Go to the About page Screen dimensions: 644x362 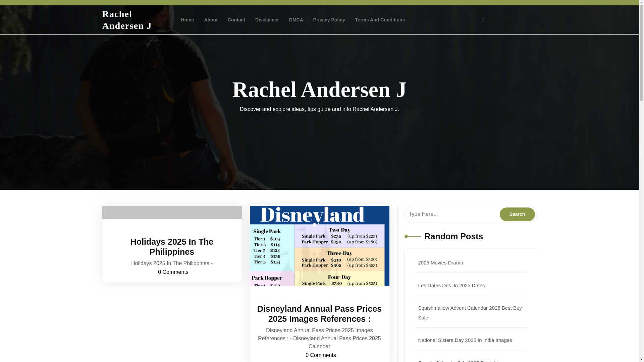[211, 20]
